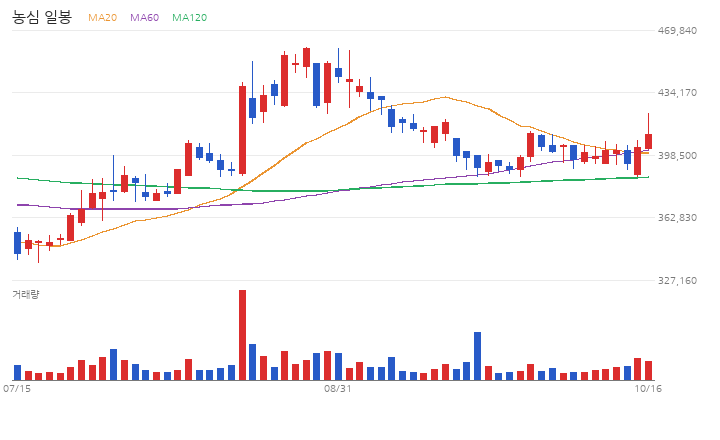Select the MA20 legend label
The height and width of the screenshot is (440, 720).
pos(102,17)
